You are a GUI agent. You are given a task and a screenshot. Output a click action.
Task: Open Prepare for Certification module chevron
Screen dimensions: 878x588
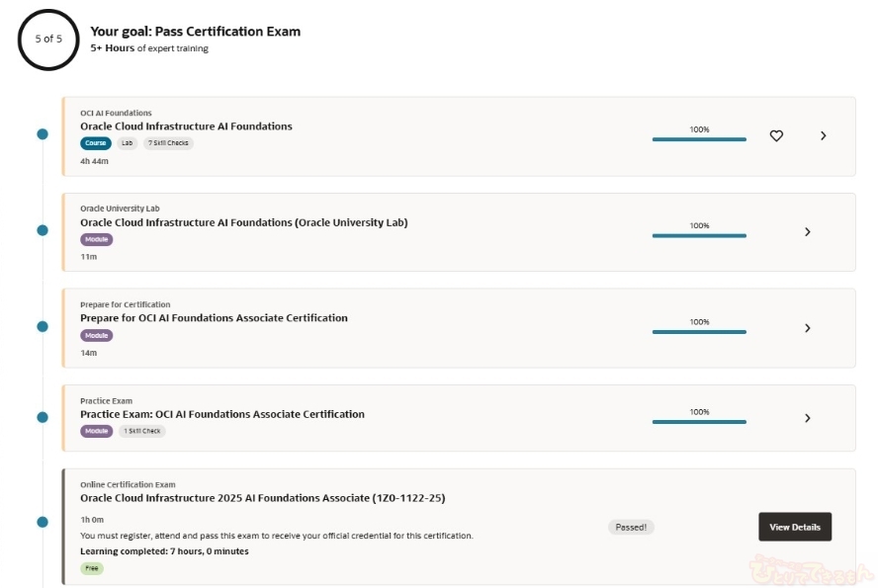tap(808, 328)
